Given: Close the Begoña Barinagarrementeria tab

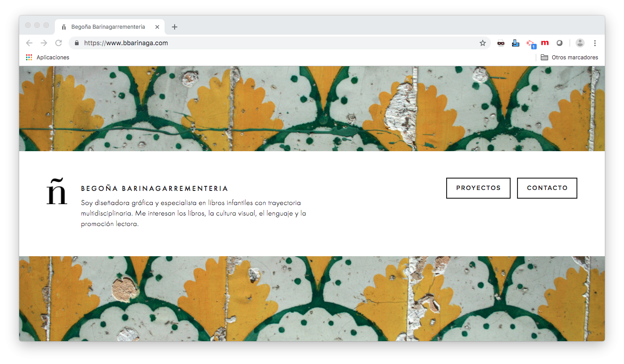Looking at the screenshot, I should [157, 27].
